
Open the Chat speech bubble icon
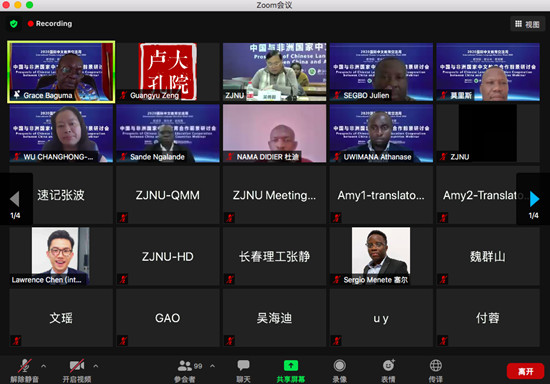[x=243, y=365]
